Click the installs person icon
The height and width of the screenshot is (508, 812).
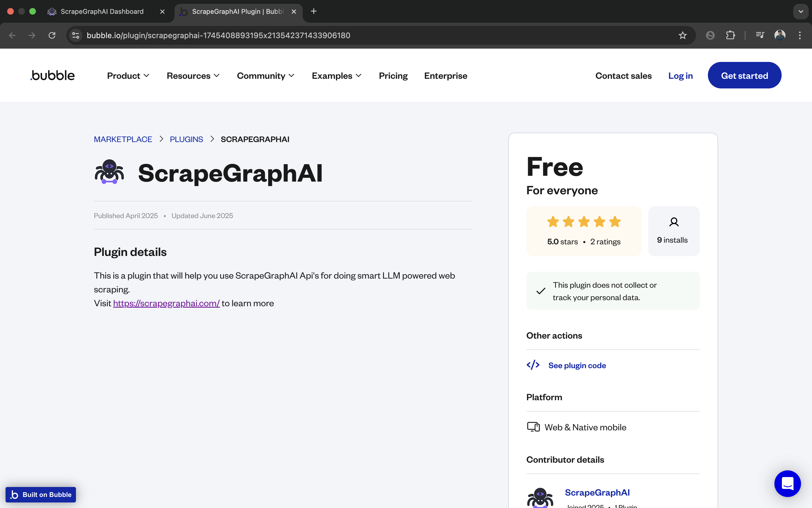674,222
